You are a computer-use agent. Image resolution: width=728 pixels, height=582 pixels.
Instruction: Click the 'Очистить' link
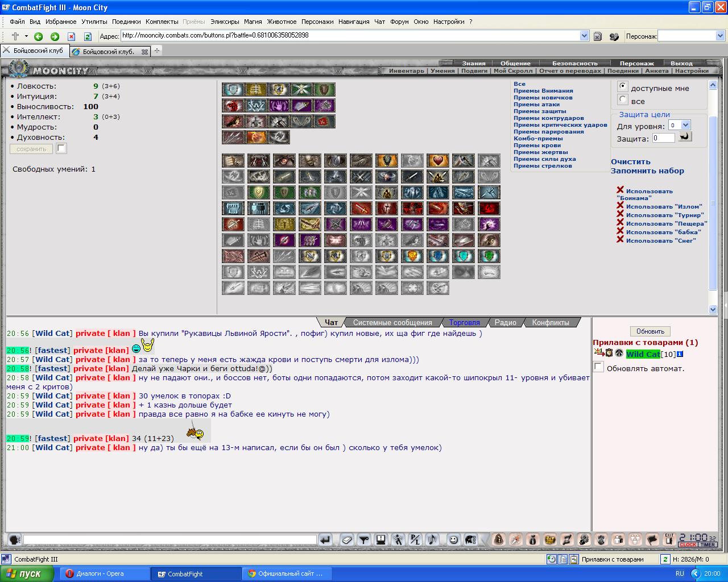[x=630, y=161]
